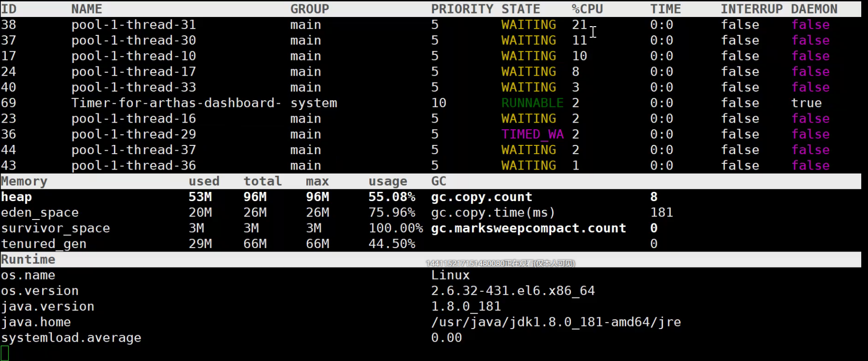The image size is (868, 361).
Task: Select thread name pool-1-thread-29
Action: tap(134, 134)
